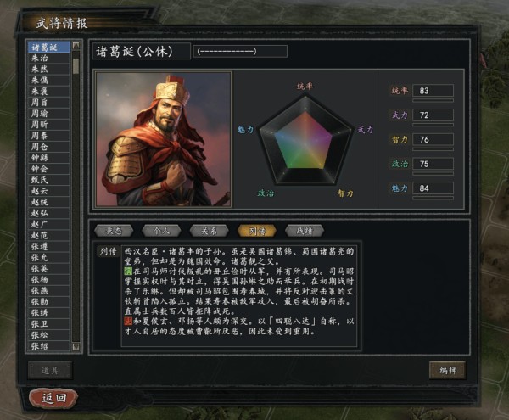Select the 列传 tab
This screenshot has width=509, height=420.
pyautogui.click(x=257, y=231)
